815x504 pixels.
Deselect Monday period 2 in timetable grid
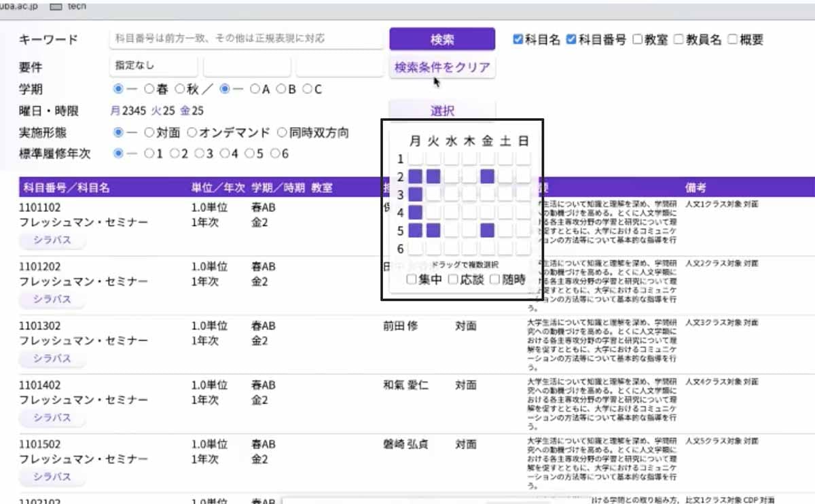point(416,177)
